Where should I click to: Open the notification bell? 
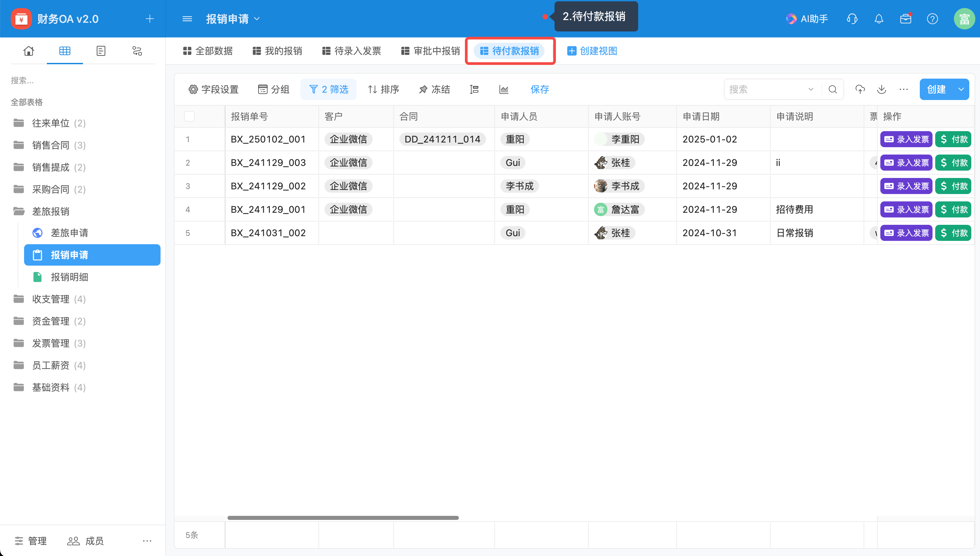pyautogui.click(x=879, y=19)
